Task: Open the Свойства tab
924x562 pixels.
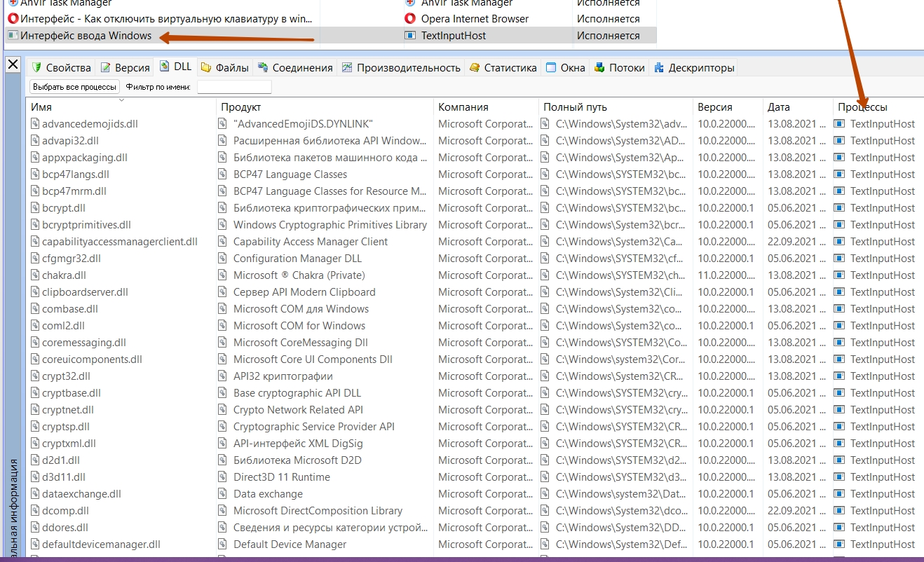Action: coord(61,67)
